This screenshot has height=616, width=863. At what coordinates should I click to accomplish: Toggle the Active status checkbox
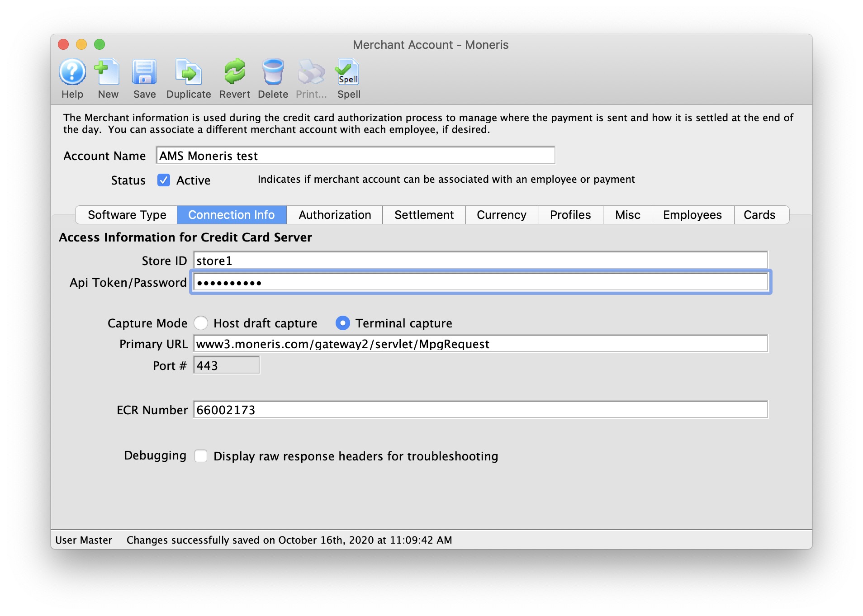click(x=164, y=180)
